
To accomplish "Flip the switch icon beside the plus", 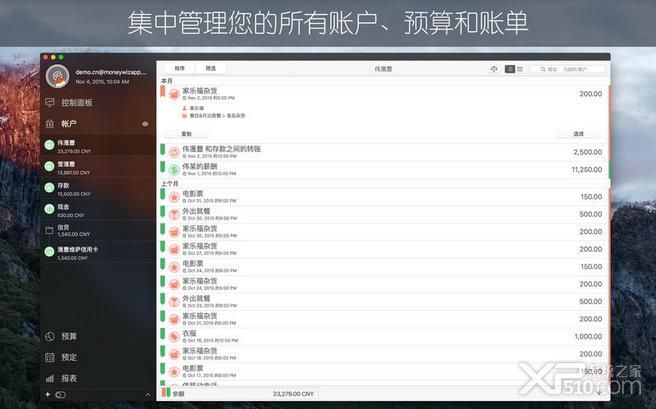I will click(x=61, y=394).
